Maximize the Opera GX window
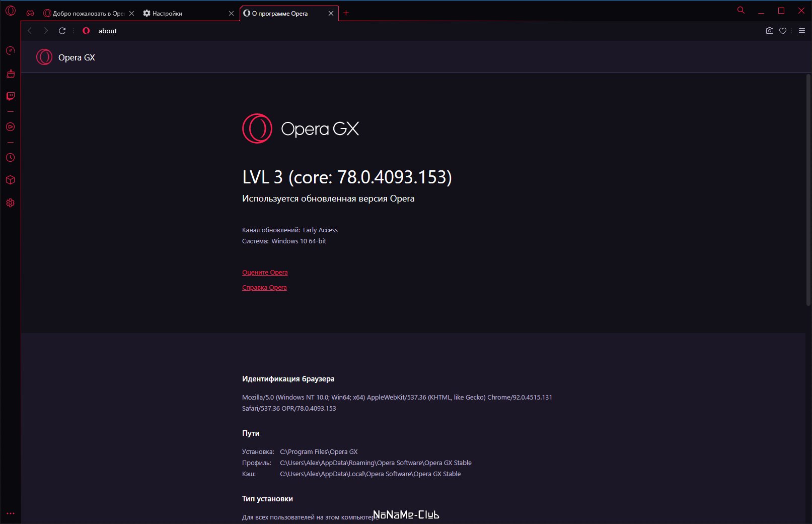Image resolution: width=812 pixels, height=524 pixels. pos(781,11)
